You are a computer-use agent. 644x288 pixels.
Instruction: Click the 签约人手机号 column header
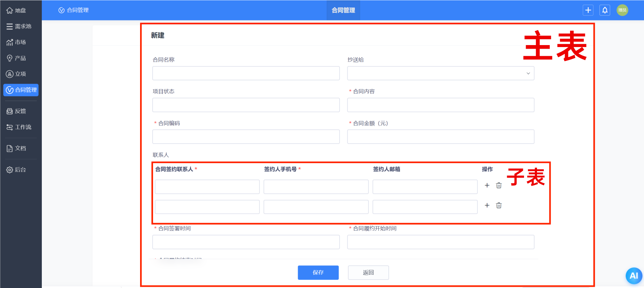280,169
